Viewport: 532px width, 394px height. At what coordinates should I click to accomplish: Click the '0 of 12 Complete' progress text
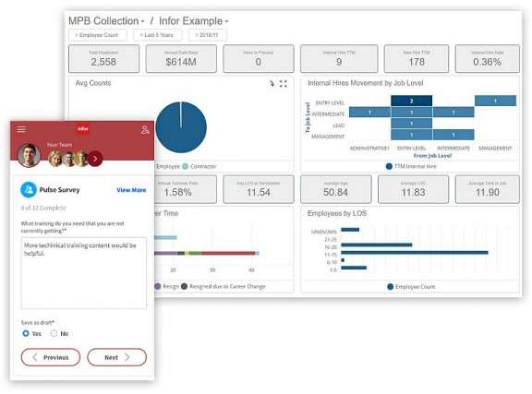coord(43,208)
